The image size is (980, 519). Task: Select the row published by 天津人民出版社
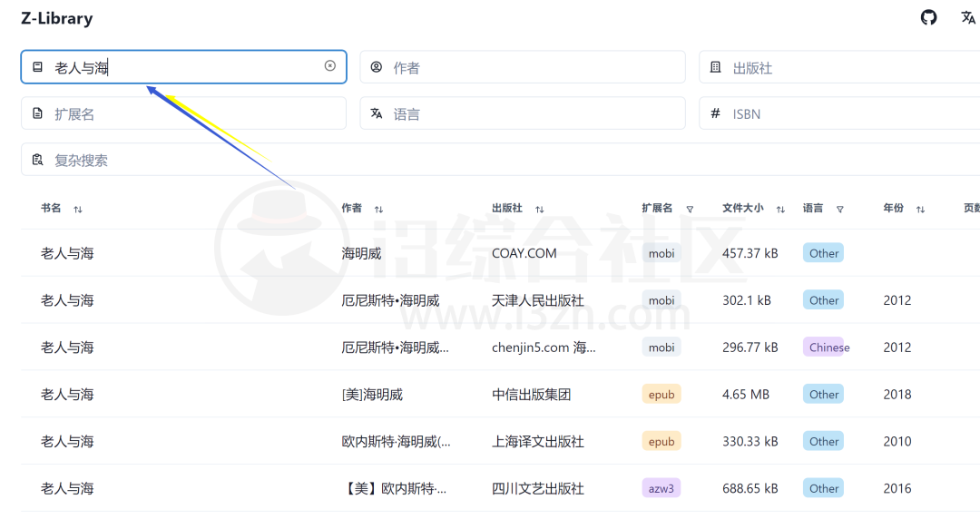[x=501, y=300]
